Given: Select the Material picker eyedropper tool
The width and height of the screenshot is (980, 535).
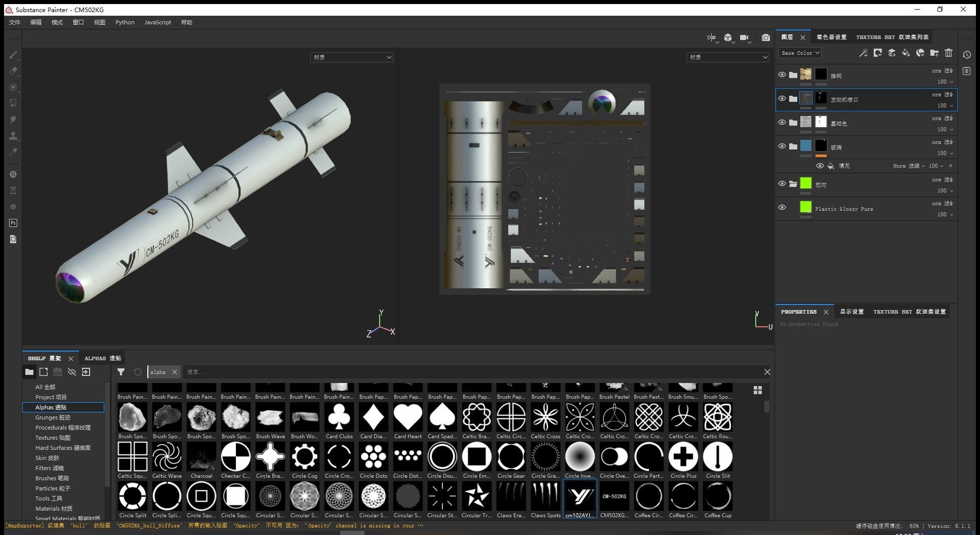Looking at the screenshot, I should 13,152.
